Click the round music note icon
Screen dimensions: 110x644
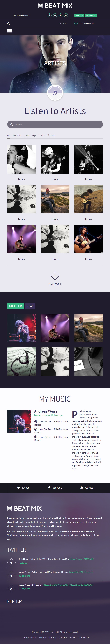55,93
